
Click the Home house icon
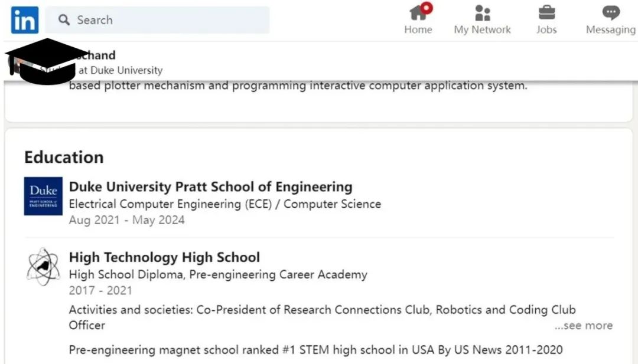pos(417,13)
